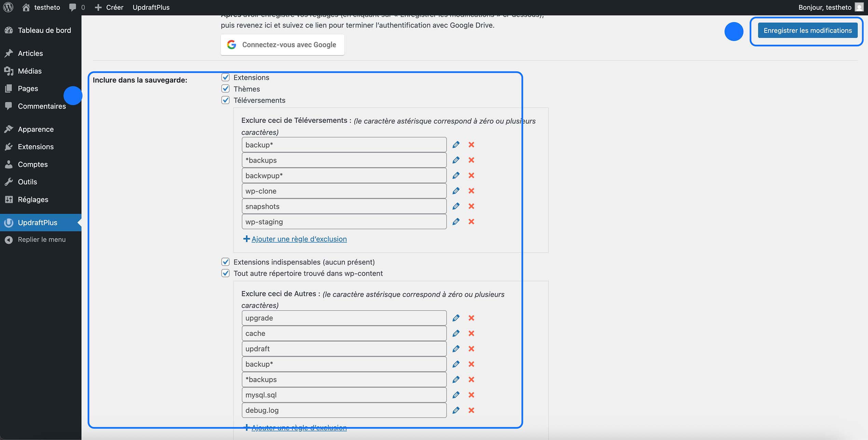Select the Médias sidebar icon
This screenshot has height=440, width=868.
pyautogui.click(x=9, y=71)
